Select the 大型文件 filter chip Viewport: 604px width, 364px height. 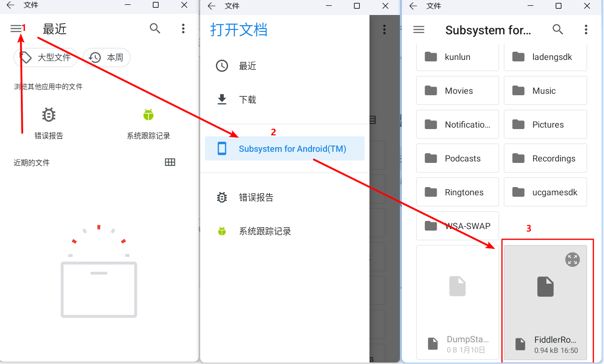(45, 58)
